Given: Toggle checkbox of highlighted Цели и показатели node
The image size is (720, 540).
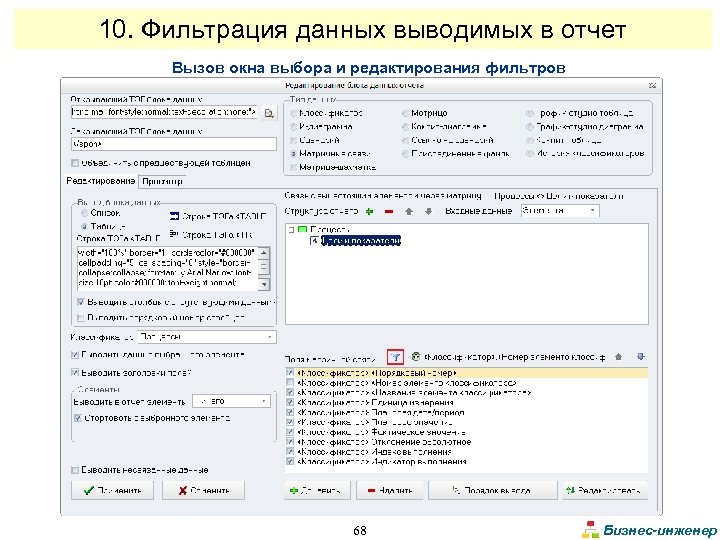Looking at the screenshot, I should (315, 241).
